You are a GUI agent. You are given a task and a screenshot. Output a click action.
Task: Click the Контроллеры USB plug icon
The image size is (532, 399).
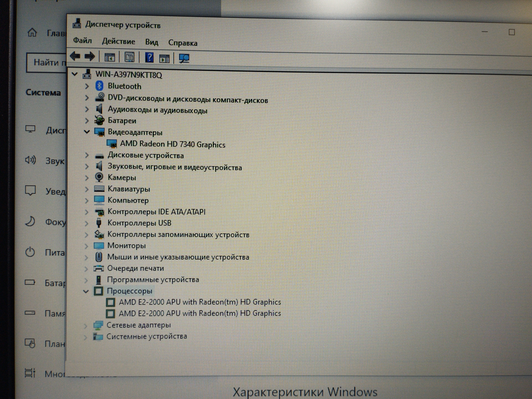pyautogui.click(x=99, y=223)
